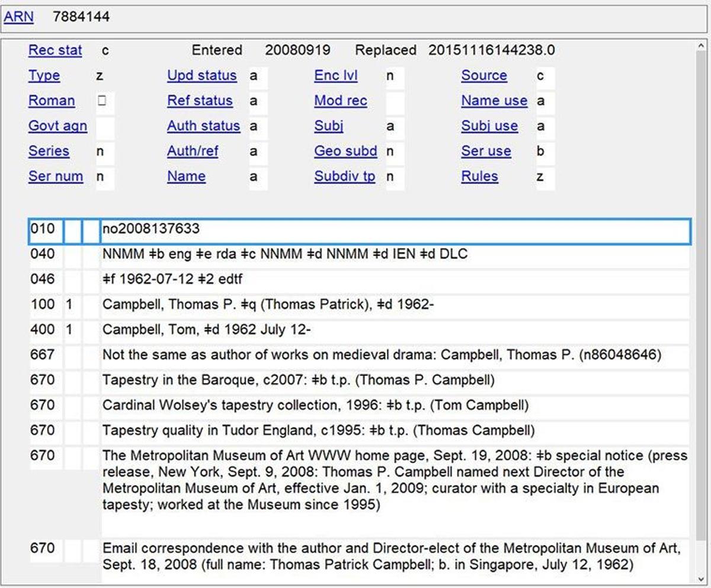Screen dimensions: 711x588
Task: Open the Geo subd documentation link
Action: tap(345, 151)
